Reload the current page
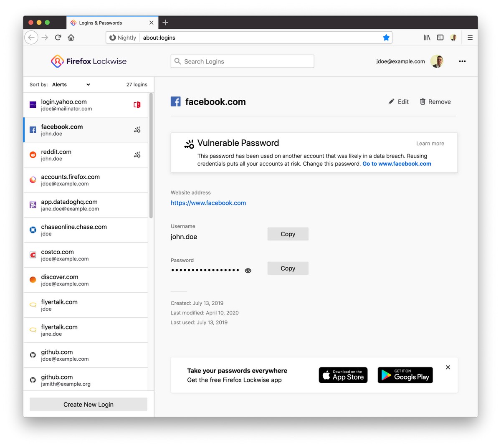This screenshot has height=448, width=501. point(58,38)
